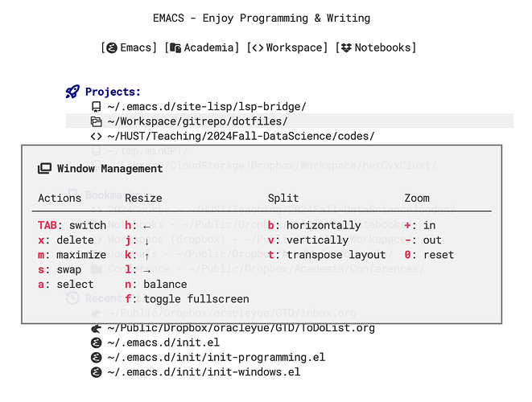The width and height of the screenshot is (532, 402).
Task: Click the Dropbox icon beside Notebooks
Action: coord(346,48)
